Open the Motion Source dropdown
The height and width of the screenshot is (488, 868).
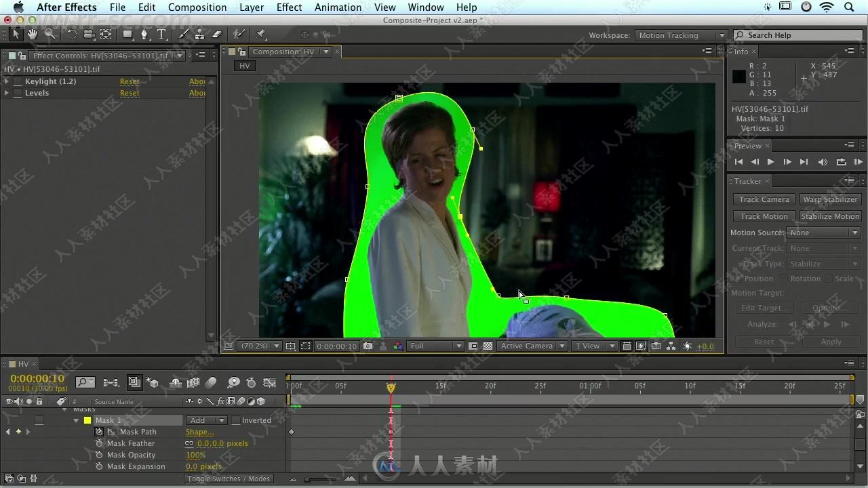(823, 232)
